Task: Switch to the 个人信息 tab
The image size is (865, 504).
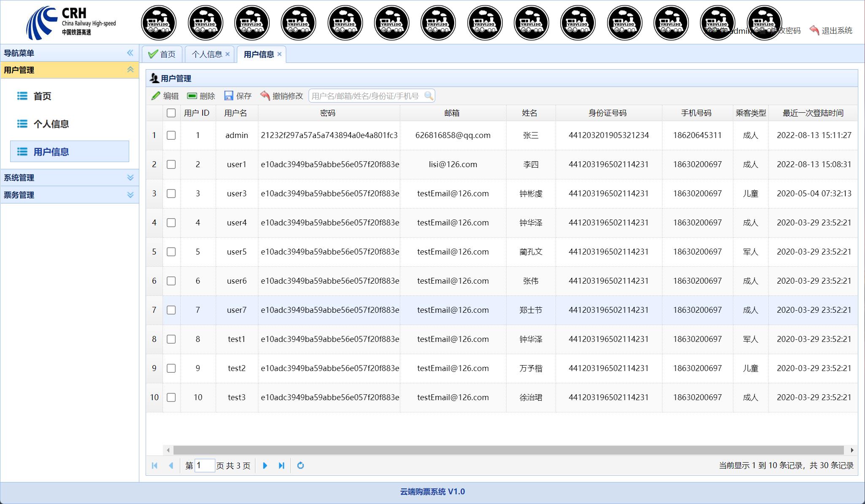Action: tap(206, 54)
